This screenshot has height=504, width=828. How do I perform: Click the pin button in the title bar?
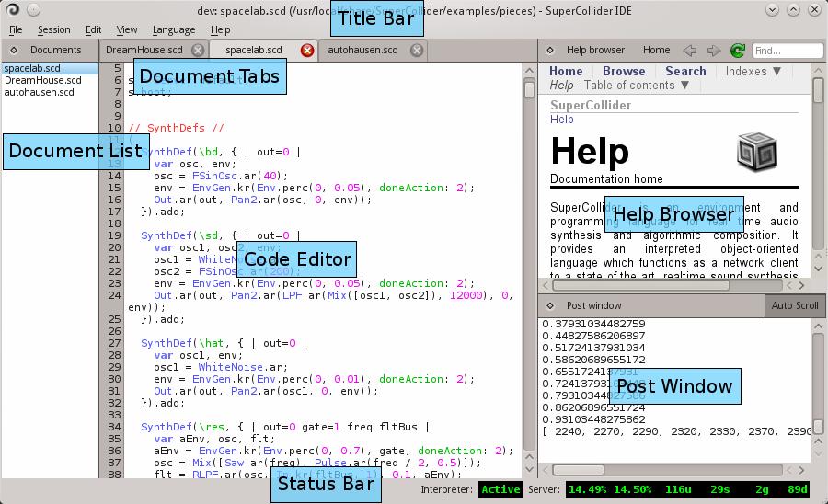tap(33, 9)
